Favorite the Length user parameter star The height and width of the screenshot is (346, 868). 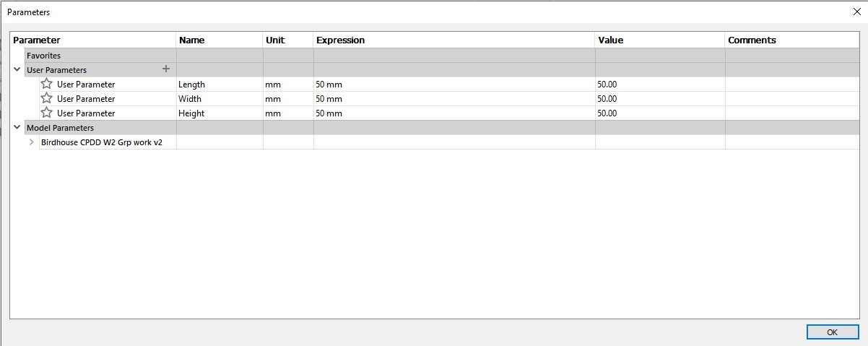pyautogui.click(x=47, y=84)
